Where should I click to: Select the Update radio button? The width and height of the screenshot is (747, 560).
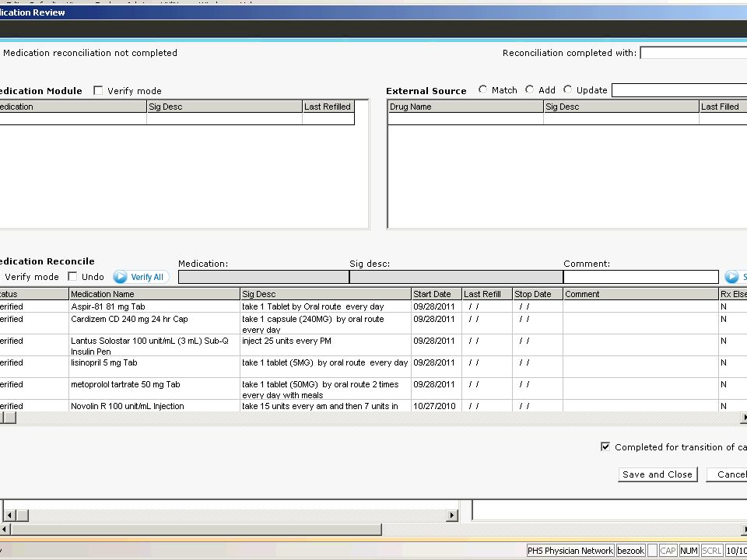[x=567, y=89]
